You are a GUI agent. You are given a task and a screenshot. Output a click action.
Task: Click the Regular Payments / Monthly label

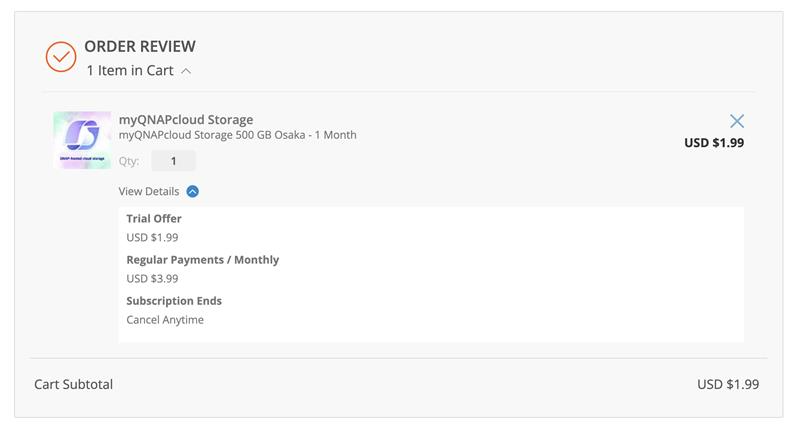pos(202,260)
